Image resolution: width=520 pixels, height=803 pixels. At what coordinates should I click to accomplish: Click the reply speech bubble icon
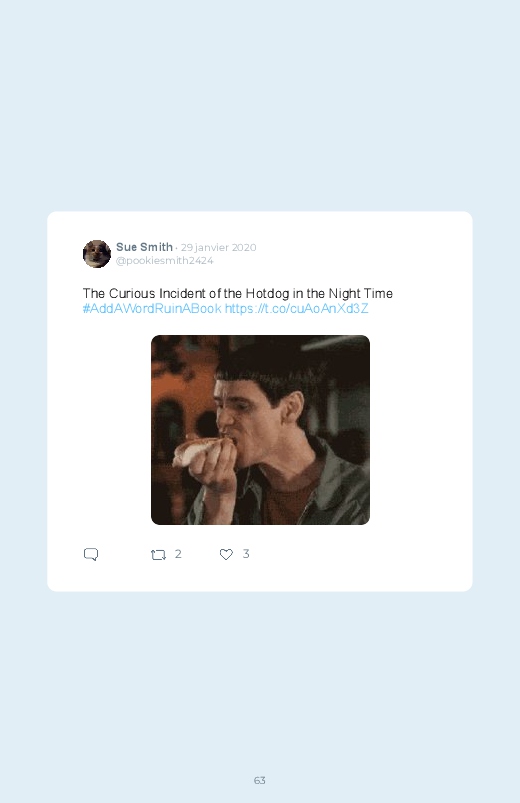click(x=91, y=555)
